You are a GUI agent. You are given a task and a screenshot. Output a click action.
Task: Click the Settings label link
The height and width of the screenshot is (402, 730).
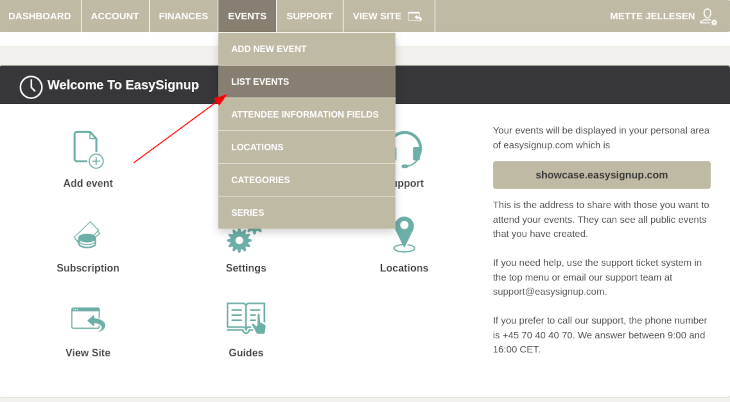246,268
